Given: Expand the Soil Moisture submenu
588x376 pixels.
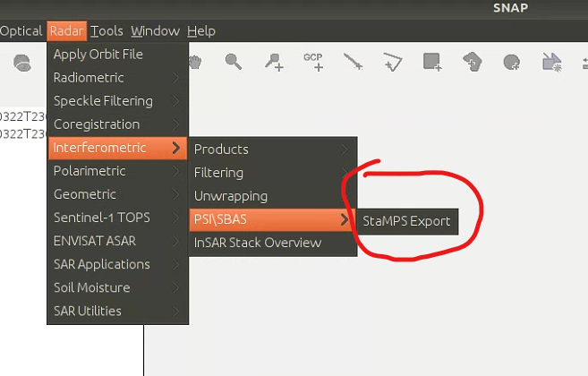Looking at the screenshot, I should [117, 287].
